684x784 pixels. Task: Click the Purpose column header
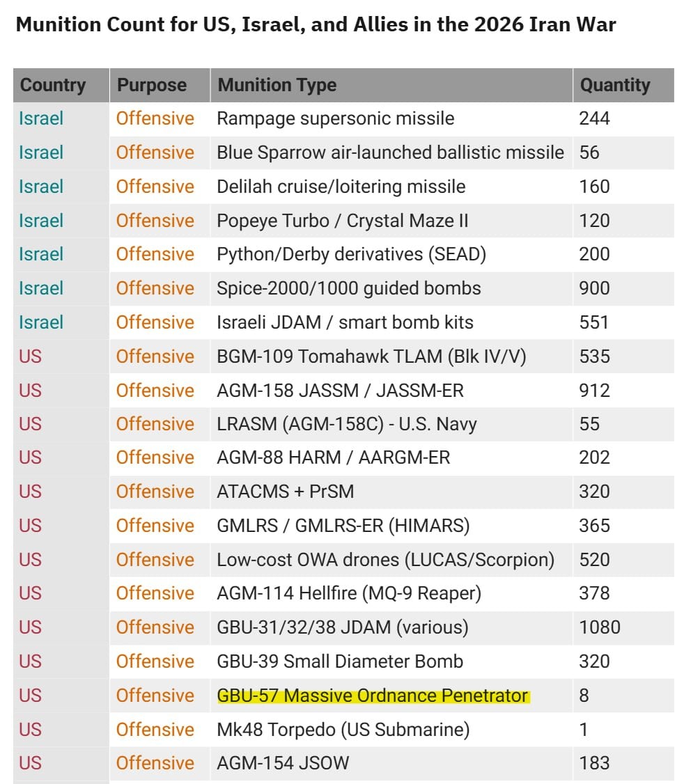[152, 85]
